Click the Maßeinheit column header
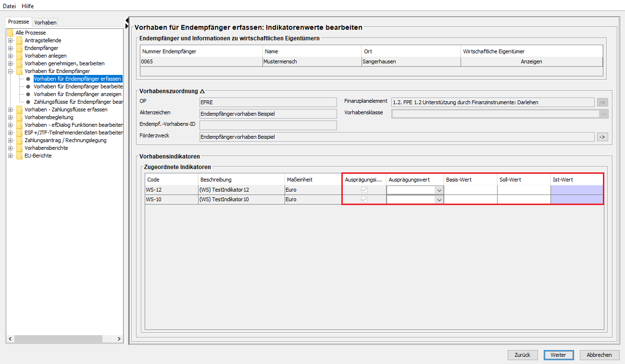This screenshot has width=625, height=364. [313, 180]
